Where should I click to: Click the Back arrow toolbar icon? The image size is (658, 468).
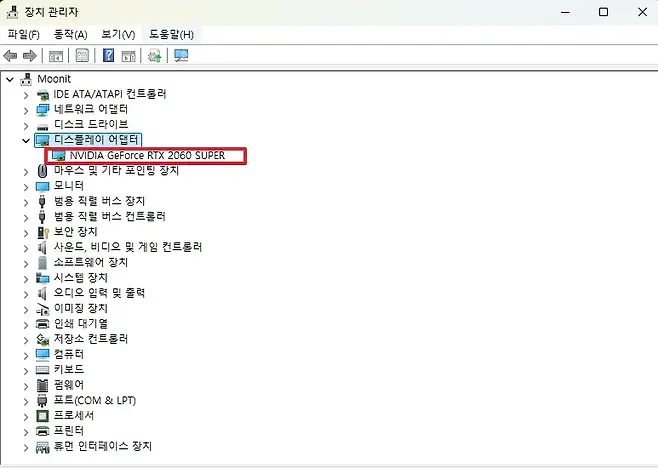click(x=10, y=55)
